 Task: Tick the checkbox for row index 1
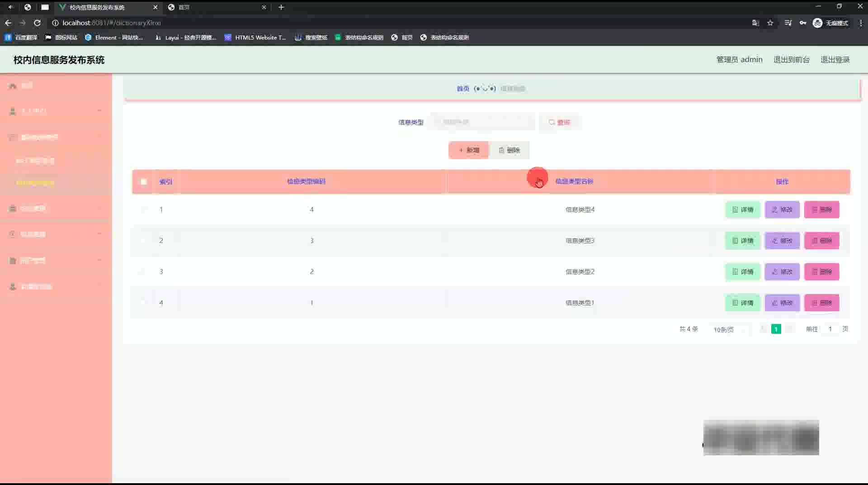pos(144,209)
